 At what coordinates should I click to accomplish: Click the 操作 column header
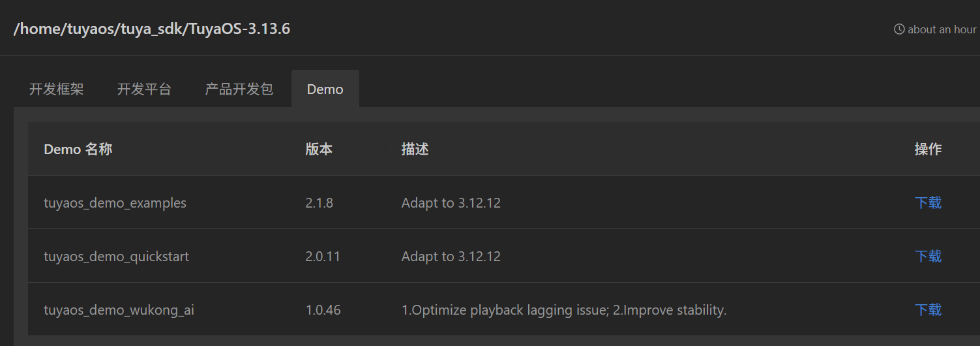pos(928,149)
